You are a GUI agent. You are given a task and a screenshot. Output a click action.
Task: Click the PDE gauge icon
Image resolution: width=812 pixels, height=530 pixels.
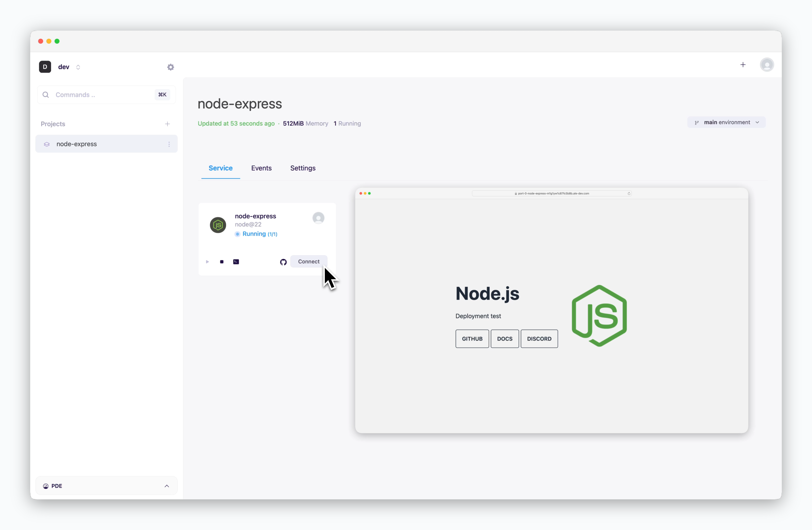[46, 486]
